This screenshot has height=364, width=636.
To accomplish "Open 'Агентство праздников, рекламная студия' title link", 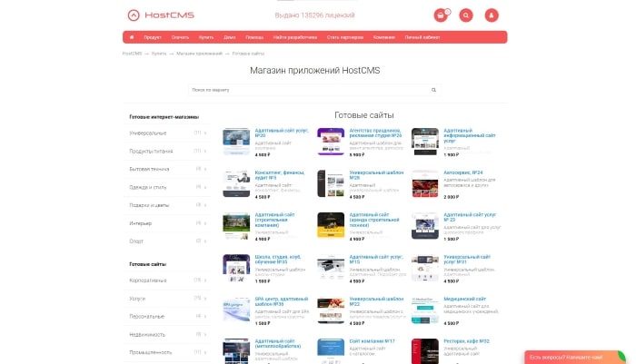I will coord(375,133).
